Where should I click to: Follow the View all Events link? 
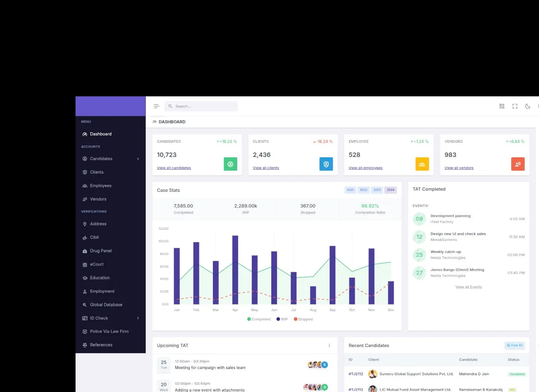469,287
